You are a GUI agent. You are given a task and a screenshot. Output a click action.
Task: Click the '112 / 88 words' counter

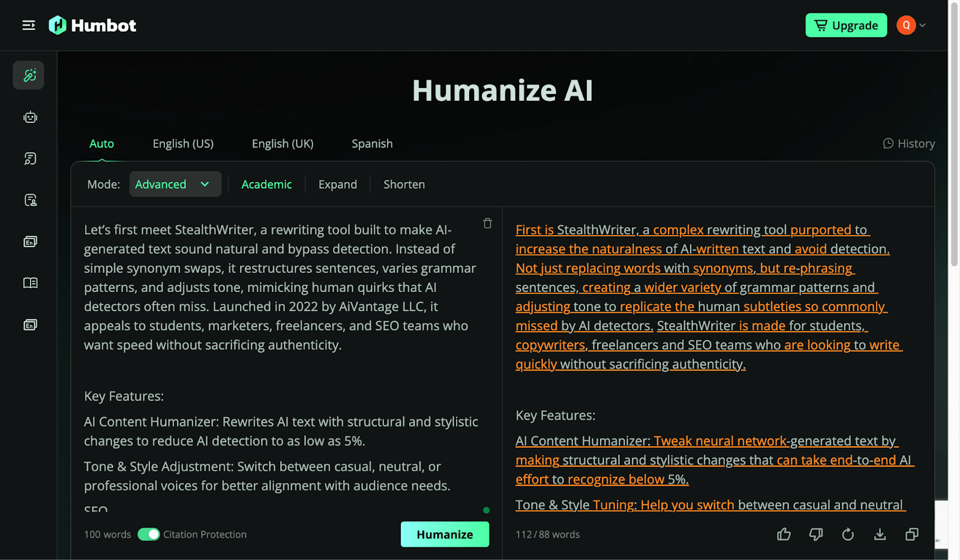[548, 534]
